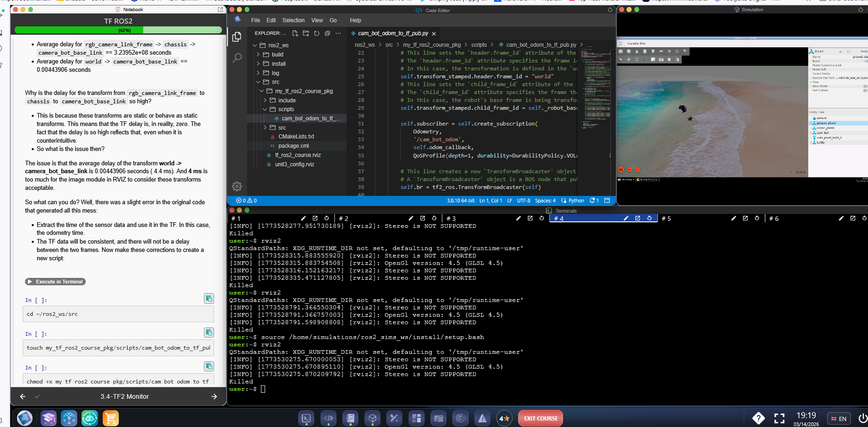
Task: Open the Manage gear in the code editor
Action: tap(237, 186)
